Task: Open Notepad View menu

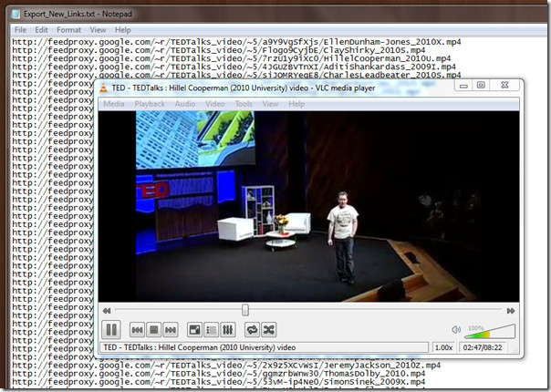Action: pos(98,30)
